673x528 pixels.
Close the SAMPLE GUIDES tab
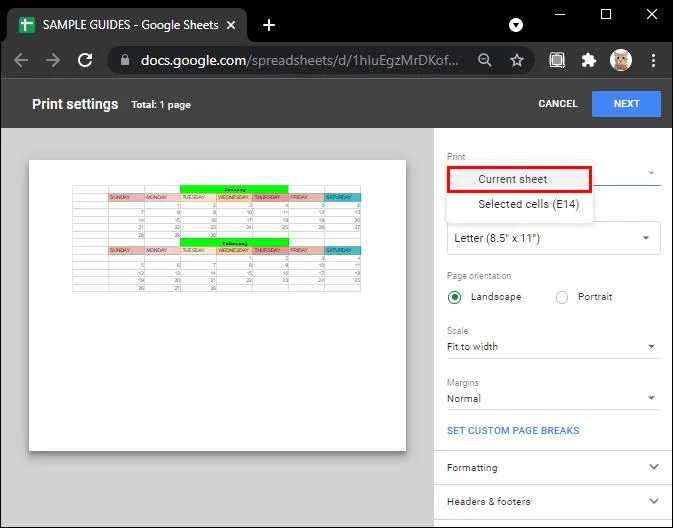click(x=231, y=25)
